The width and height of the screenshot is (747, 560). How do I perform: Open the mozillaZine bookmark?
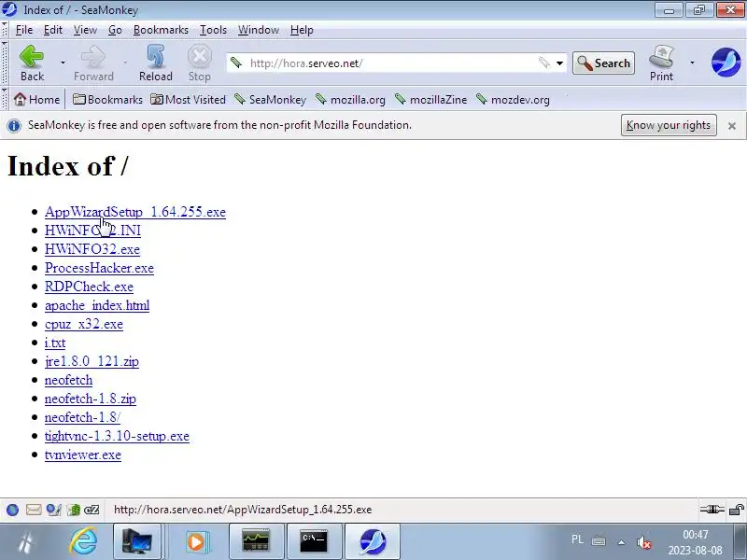pyautogui.click(x=431, y=100)
